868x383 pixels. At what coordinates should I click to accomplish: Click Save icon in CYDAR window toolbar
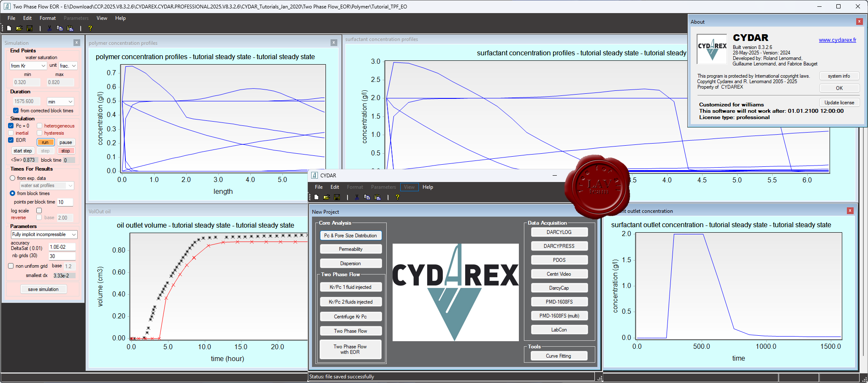(x=337, y=197)
